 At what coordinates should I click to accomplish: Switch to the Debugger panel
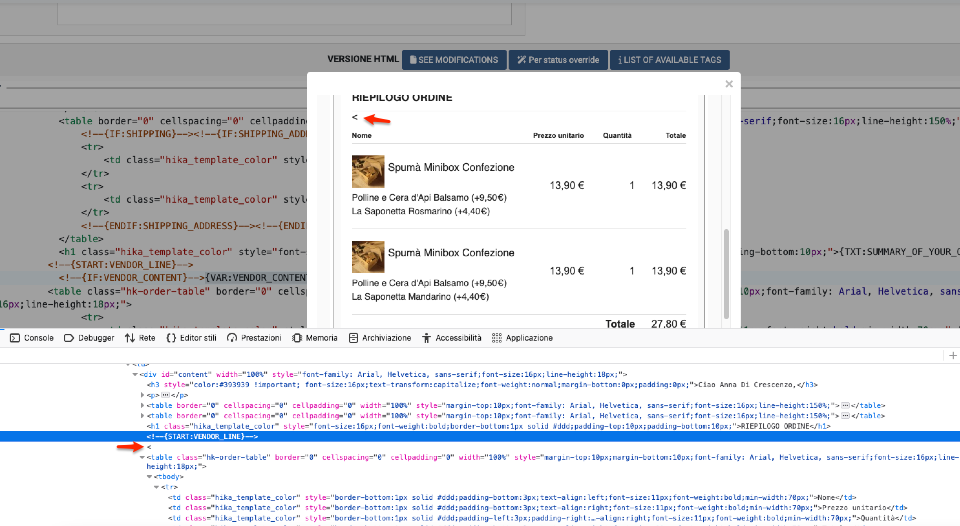coord(89,338)
